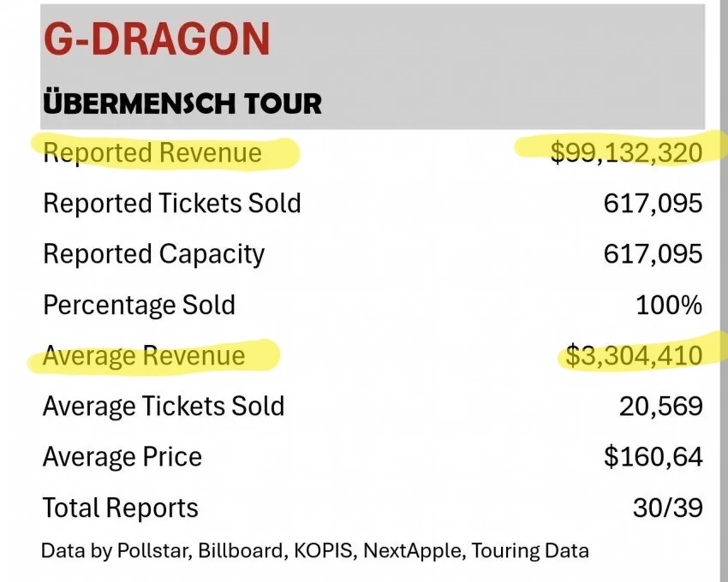Select the $160,64 average price value

click(653, 456)
